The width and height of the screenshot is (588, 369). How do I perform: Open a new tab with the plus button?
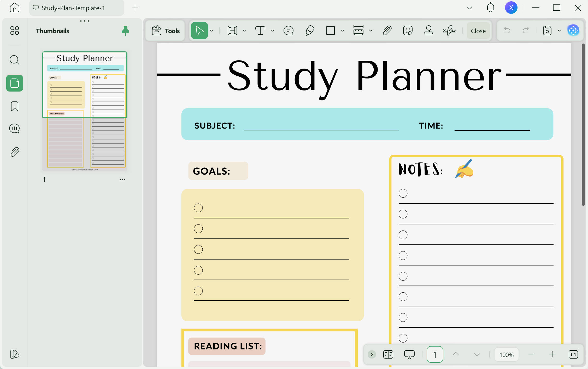click(x=135, y=8)
